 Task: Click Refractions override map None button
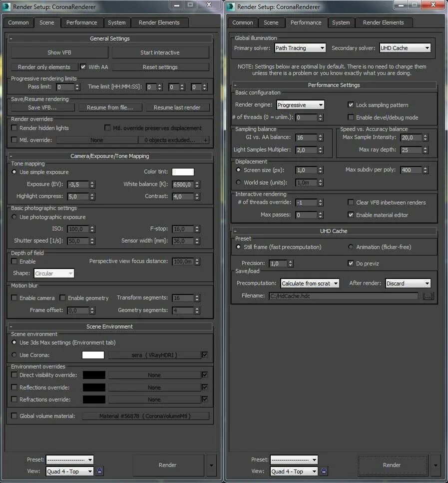coord(154,399)
